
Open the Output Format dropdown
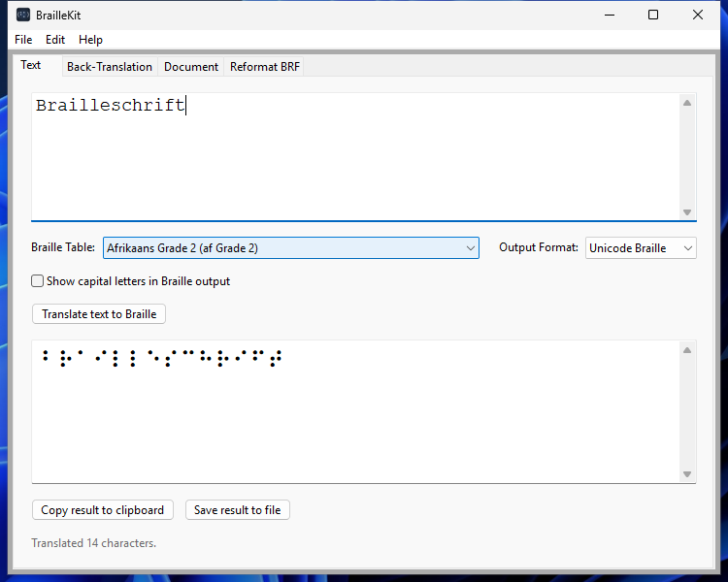click(641, 248)
